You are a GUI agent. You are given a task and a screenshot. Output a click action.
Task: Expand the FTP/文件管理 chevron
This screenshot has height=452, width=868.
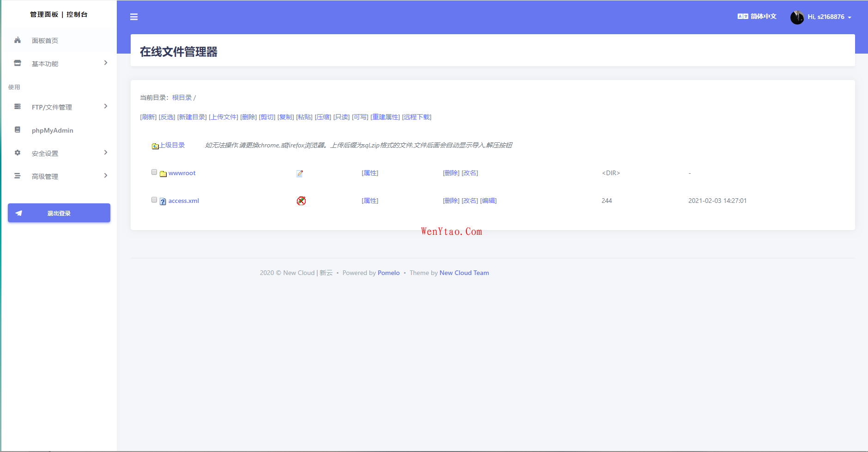click(x=106, y=106)
